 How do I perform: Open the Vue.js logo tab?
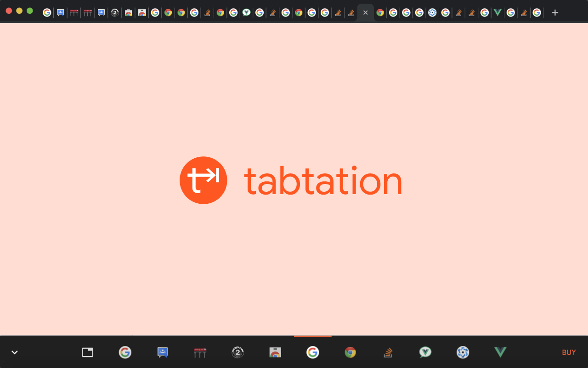(x=500, y=352)
